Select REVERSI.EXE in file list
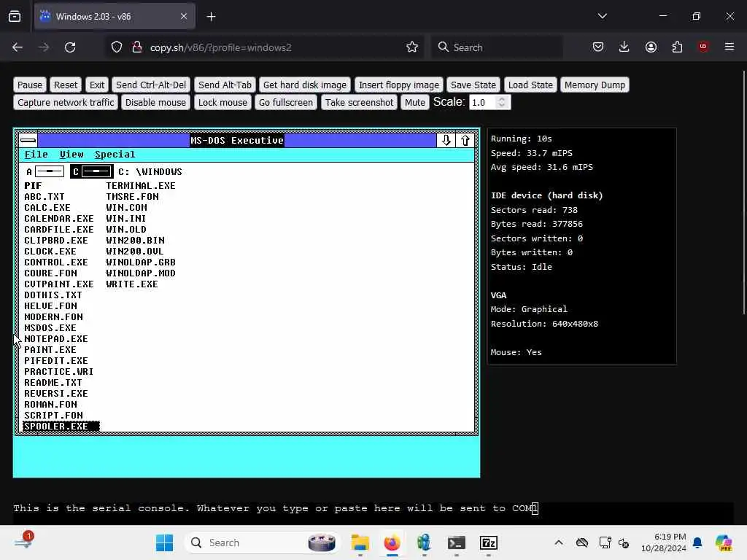Image resolution: width=747 pixels, height=560 pixels. (55, 393)
